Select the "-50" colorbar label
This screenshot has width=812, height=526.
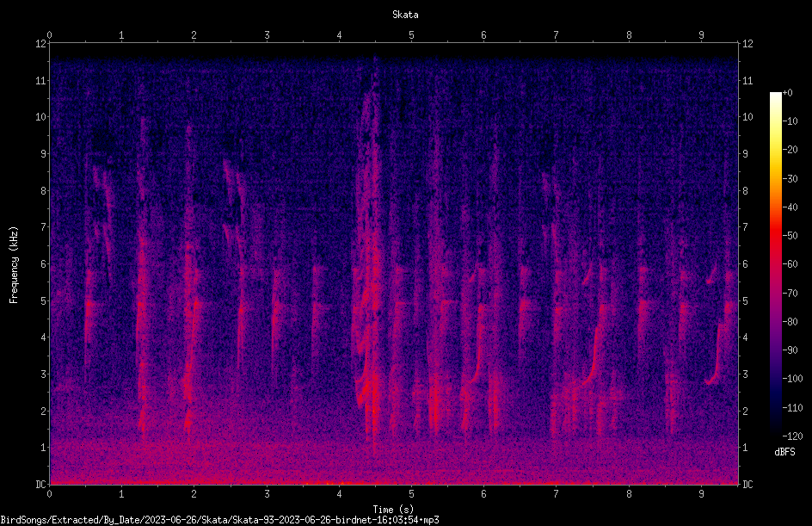click(x=790, y=236)
